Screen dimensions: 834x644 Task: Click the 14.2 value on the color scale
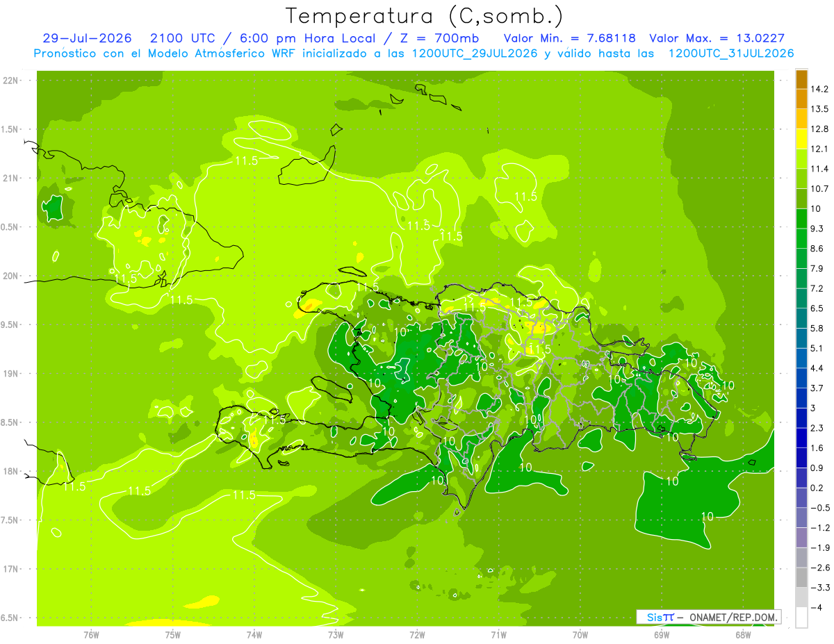819,89
